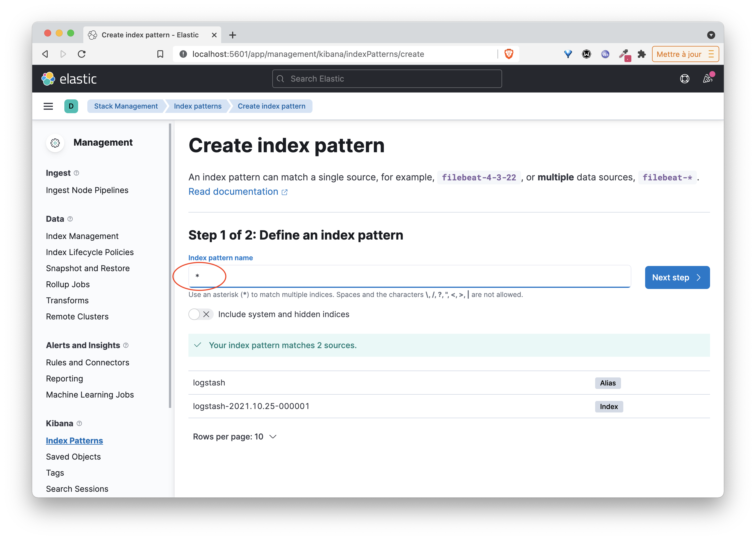Click the blue funnel extension icon
This screenshot has height=540, width=756.
click(x=568, y=54)
